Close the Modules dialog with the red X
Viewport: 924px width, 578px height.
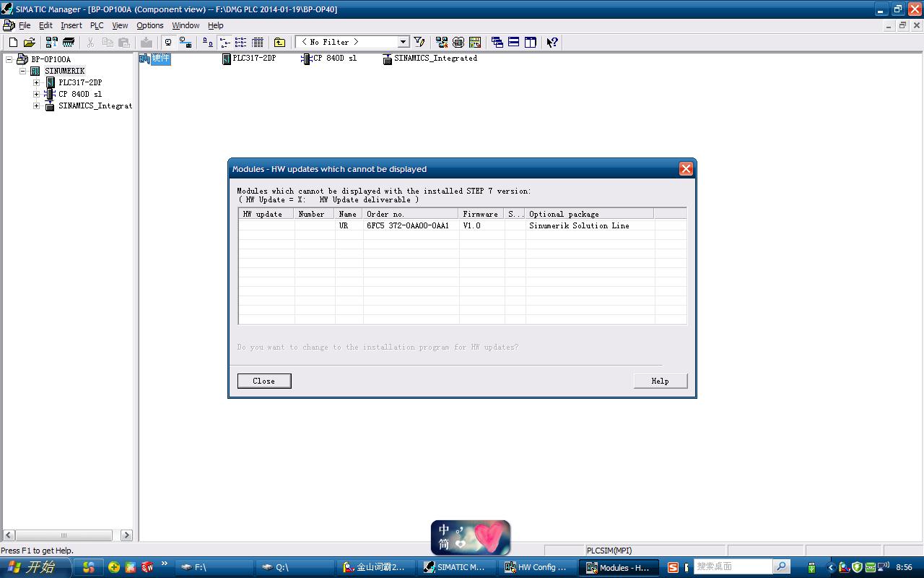686,168
